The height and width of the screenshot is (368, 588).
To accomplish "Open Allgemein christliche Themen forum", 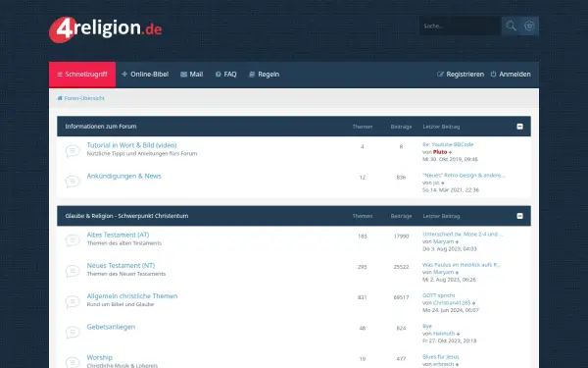I will (x=132, y=296).
